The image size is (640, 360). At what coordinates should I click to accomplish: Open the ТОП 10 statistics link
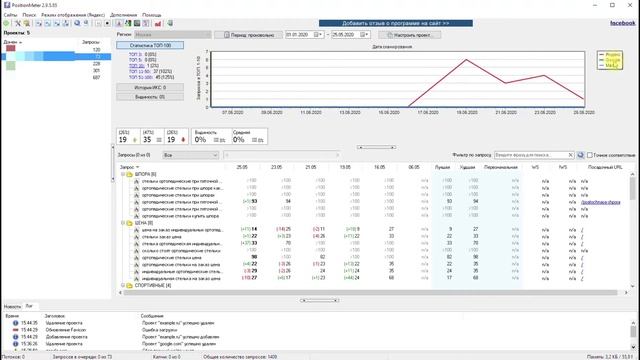tap(137, 66)
